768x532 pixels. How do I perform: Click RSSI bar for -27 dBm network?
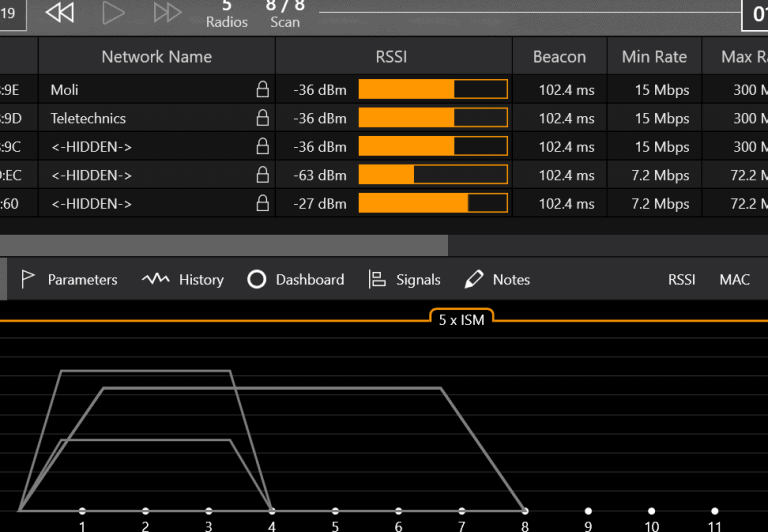(x=433, y=204)
